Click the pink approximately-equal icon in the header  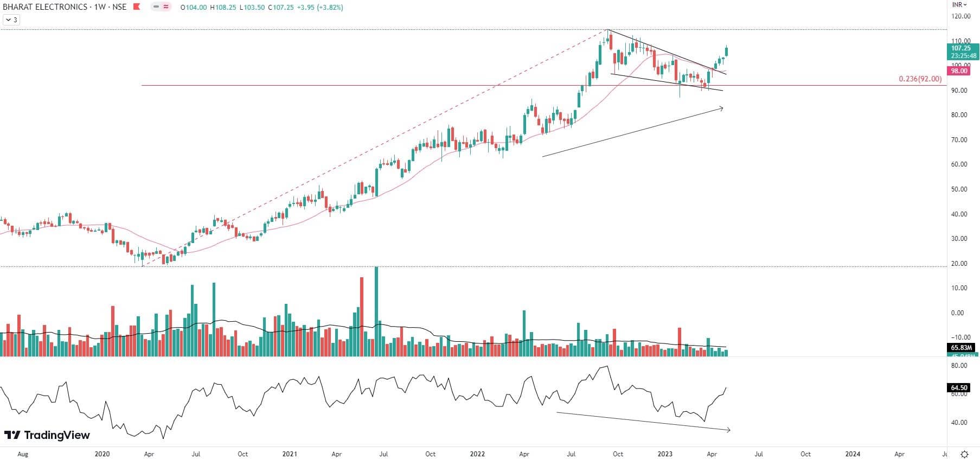(x=165, y=7)
